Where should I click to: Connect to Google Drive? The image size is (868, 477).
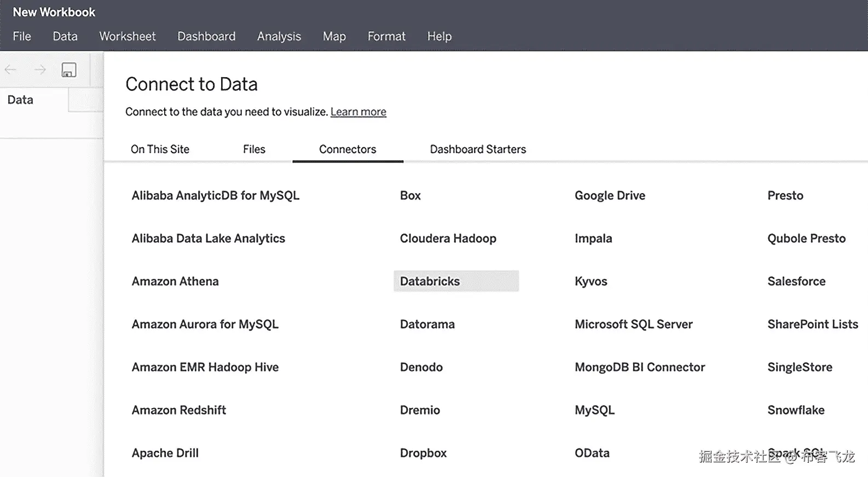coord(610,195)
